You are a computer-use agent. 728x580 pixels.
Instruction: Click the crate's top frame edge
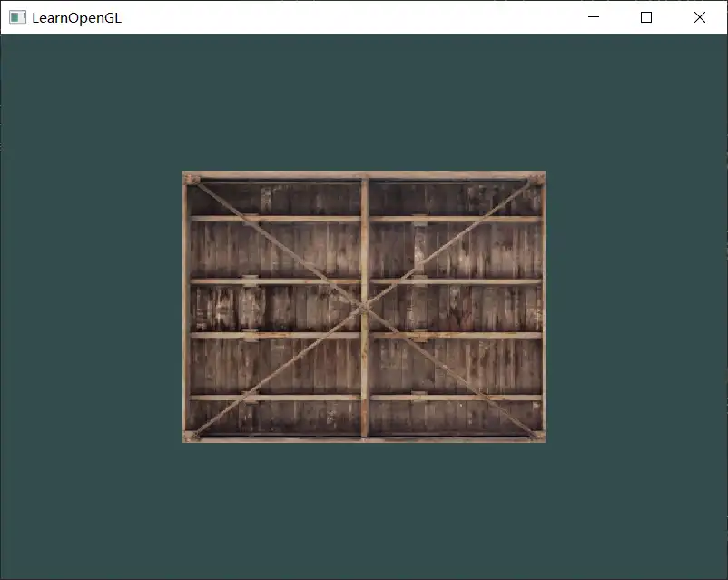(x=272, y=175)
